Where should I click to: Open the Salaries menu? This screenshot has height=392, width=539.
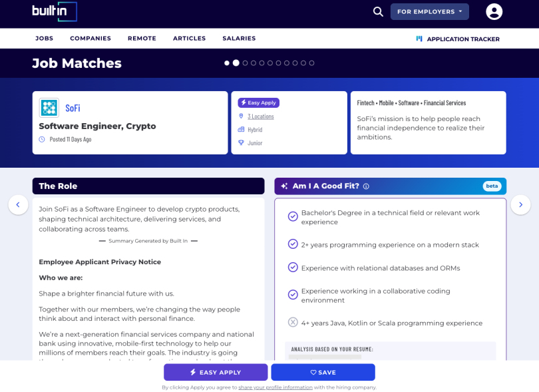(239, 39)
